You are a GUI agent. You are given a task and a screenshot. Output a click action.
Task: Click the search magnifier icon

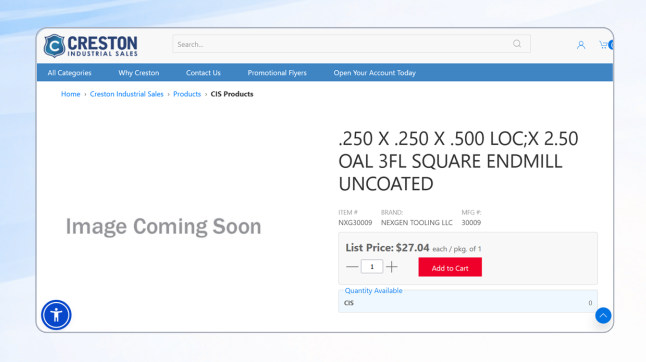point(517,44)
